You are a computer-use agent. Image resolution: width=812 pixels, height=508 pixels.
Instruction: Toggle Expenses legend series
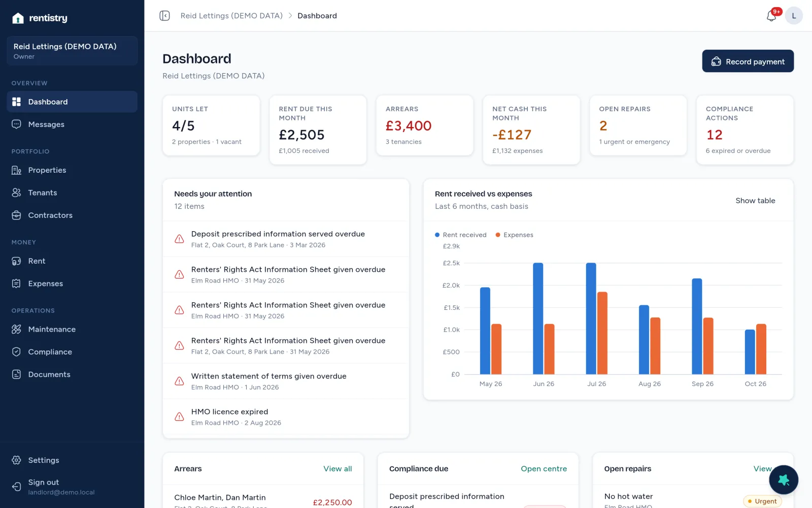point(515,235)
